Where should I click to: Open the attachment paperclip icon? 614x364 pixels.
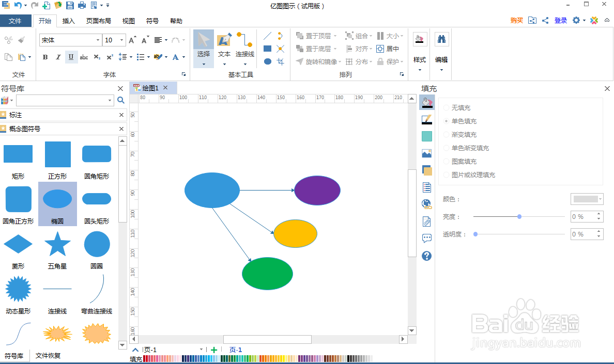click(x=427, y=221)
